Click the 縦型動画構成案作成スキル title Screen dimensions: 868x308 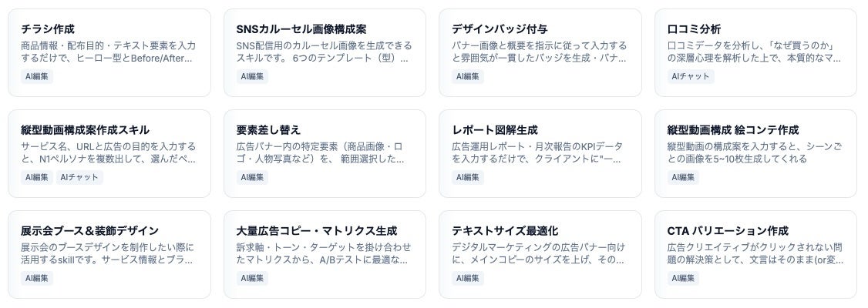click(85, 129)
